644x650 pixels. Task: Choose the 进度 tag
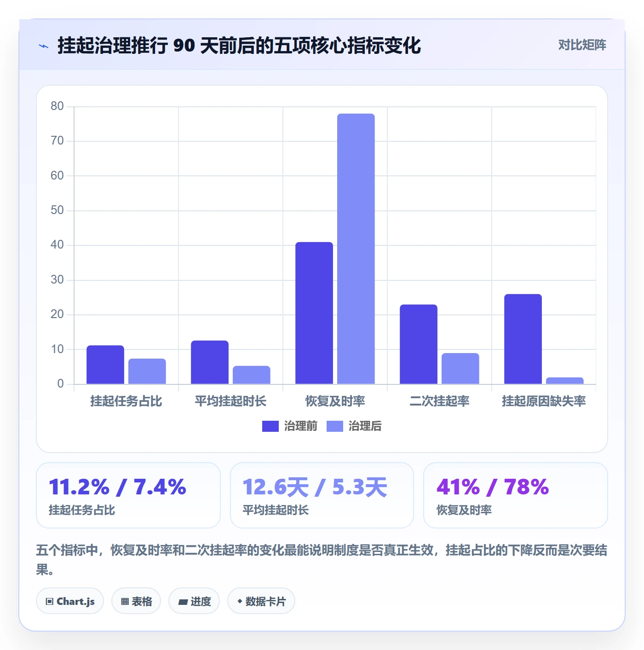(194, 601)
